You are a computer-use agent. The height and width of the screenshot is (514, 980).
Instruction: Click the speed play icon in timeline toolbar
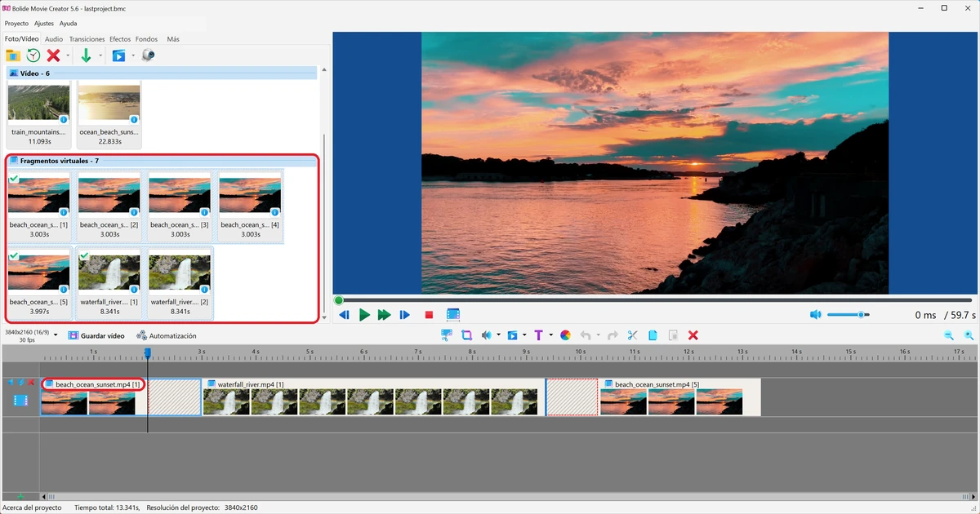coord(513,335)
